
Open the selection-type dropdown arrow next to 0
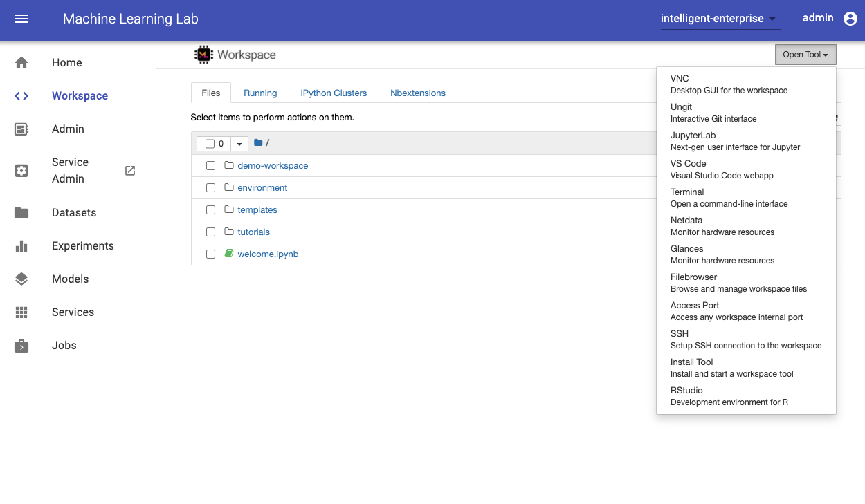[239, 144]
